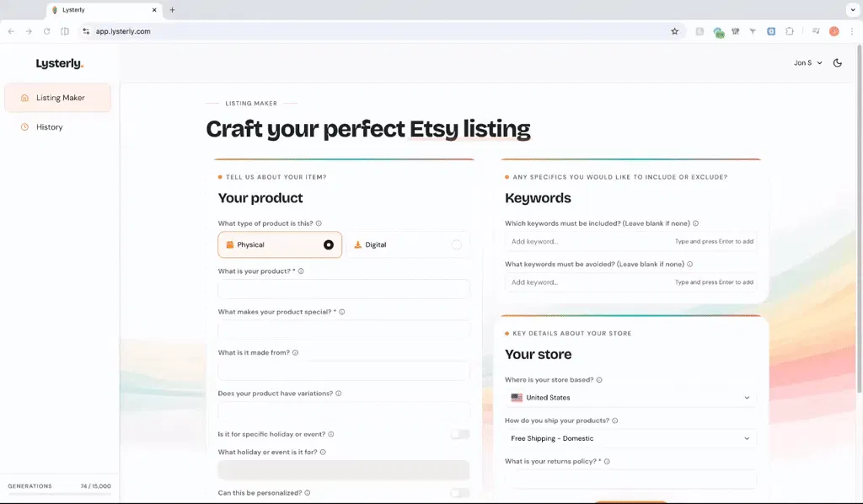Open a new browser tab
This screenshot has height=504, width=863.
click(172, 10)
